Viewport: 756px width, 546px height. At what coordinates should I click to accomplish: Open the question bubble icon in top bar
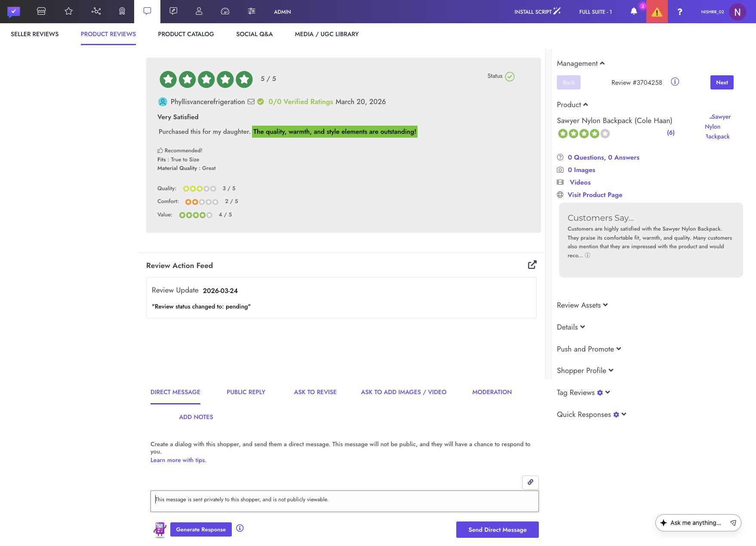click(x=173, y=11)
